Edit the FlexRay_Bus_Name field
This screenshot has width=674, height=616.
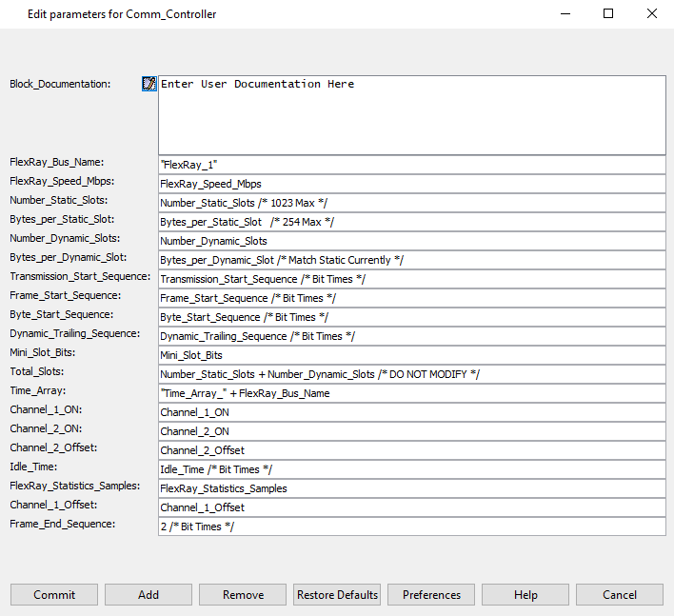pyautogui.click(x=411, y=165)
